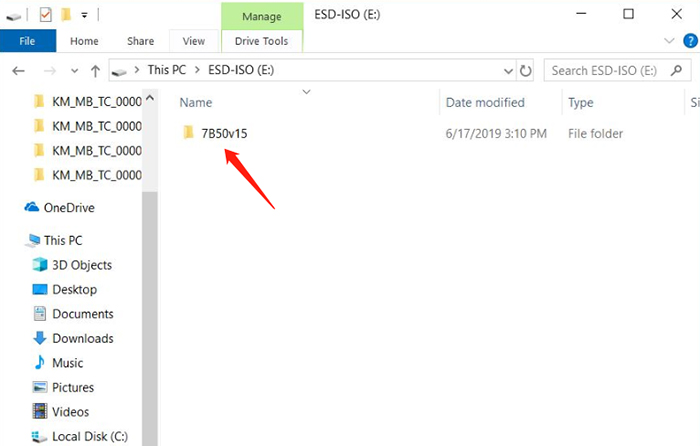Click the Local Disk (C:) drive icon
The width and height of the screenshot is (700, 446).
click(x=39, y=437)
